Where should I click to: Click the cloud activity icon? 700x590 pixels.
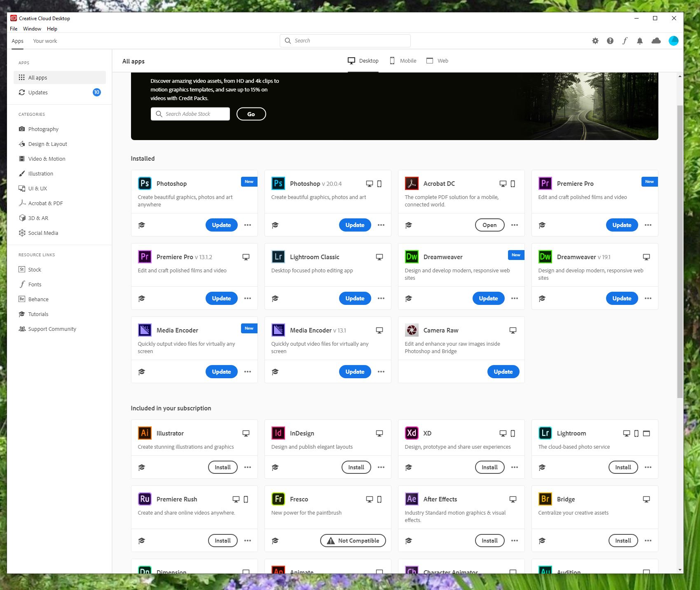click(656, 41)
